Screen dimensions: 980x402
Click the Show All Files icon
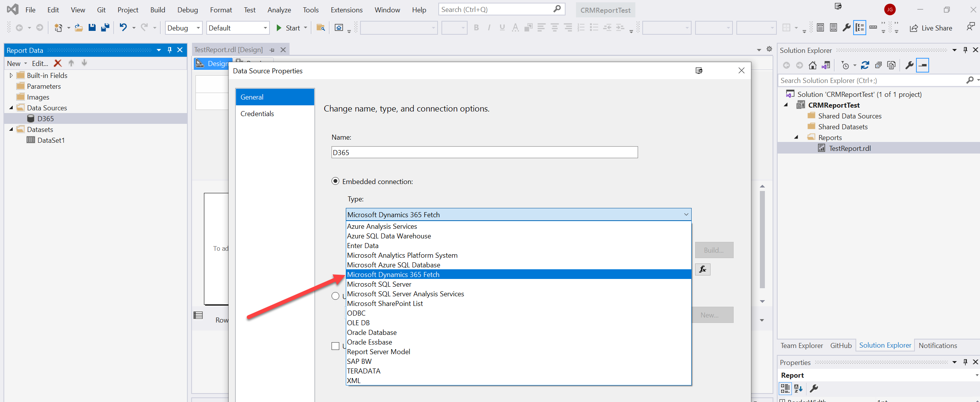click(891, 65)
